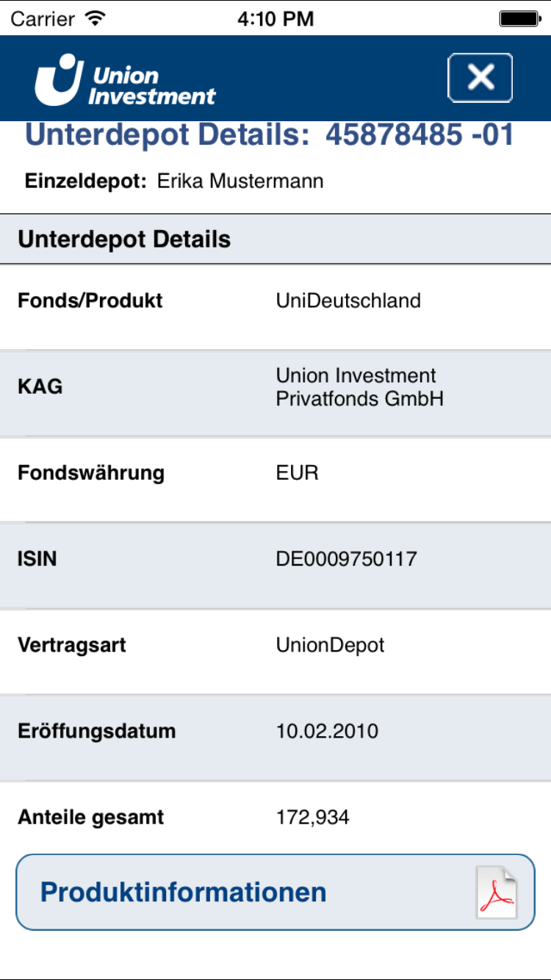
Task: Tap the Union Investment logo
Action: coord(125,79)
